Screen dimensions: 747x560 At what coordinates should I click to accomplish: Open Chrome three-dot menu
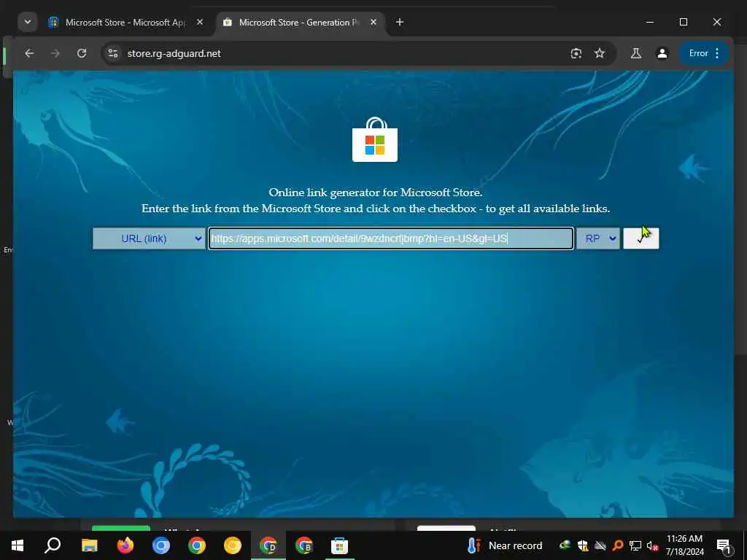tap(718, 53)
